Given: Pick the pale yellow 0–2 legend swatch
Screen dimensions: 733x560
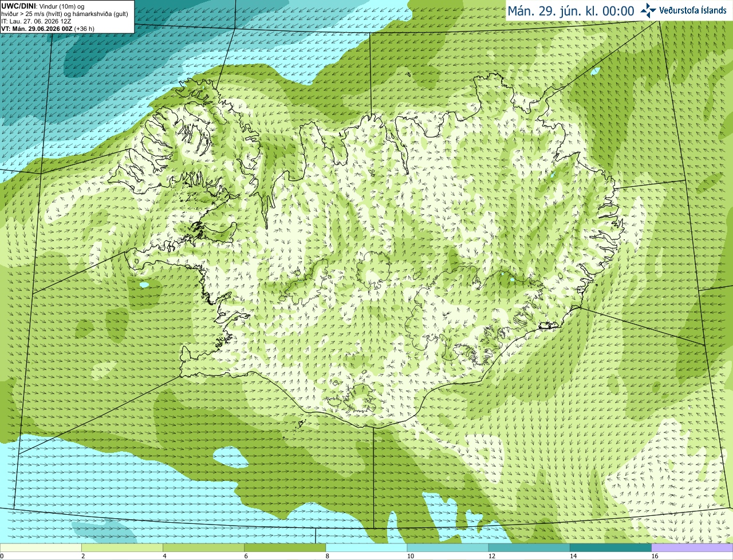Looking at the screenshot, I should click(x=41, y=548).
